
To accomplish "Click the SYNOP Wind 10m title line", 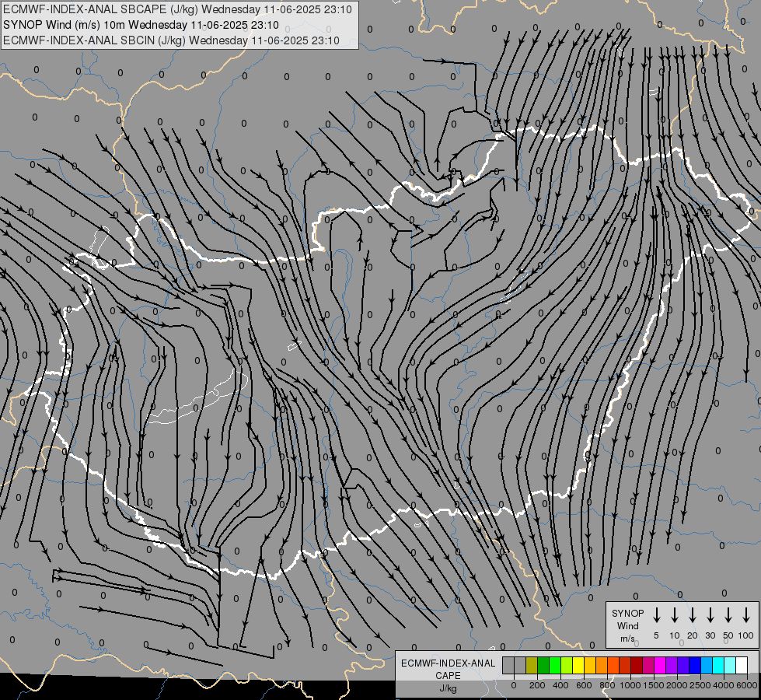I will point(141,25).
